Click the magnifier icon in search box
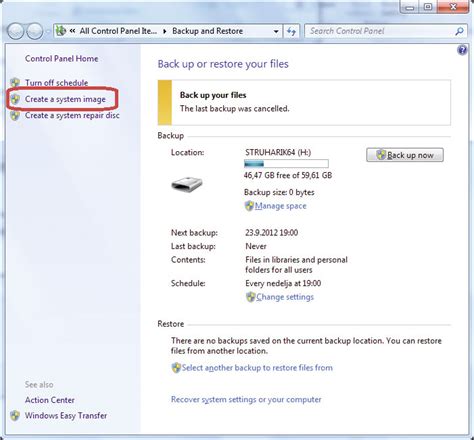This screenshot has width=474, height=440. point(459,31)
